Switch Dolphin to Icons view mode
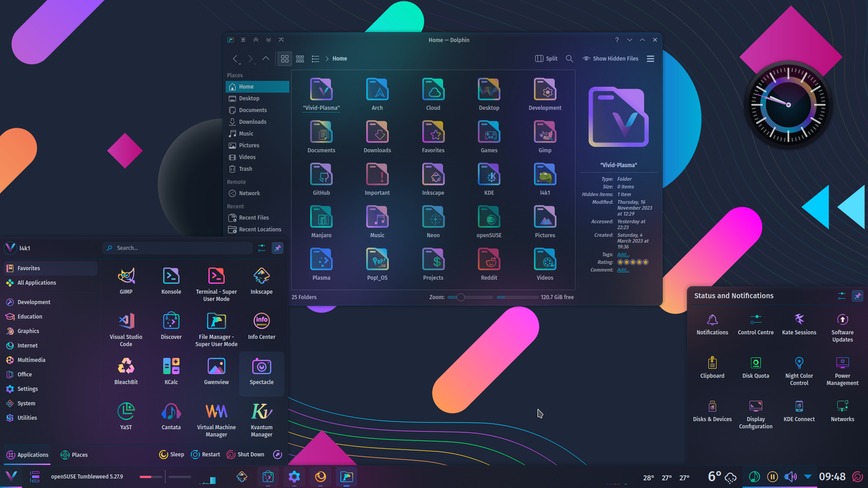The width and height of the screenshot is (868, 488). point(285,59)
